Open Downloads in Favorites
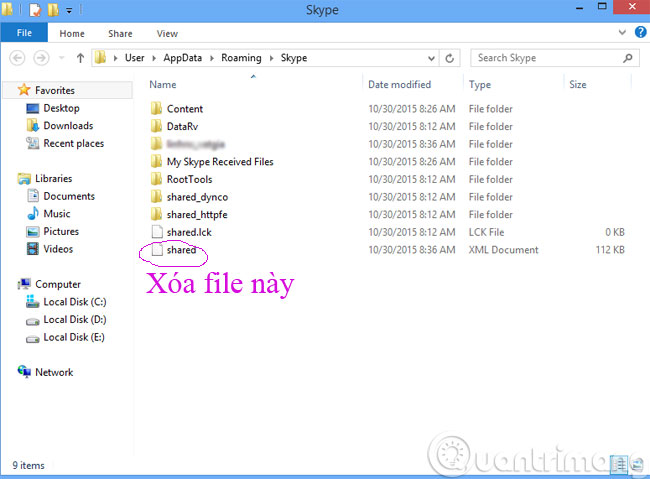This screenshot has height=479, width=650. point(68,126)
